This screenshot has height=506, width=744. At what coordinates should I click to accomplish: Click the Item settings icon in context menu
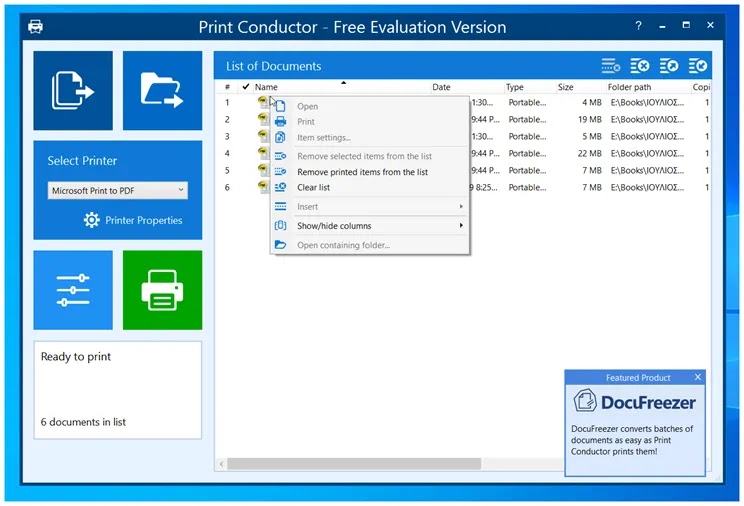pyautogui.click(x=280, y=137)
